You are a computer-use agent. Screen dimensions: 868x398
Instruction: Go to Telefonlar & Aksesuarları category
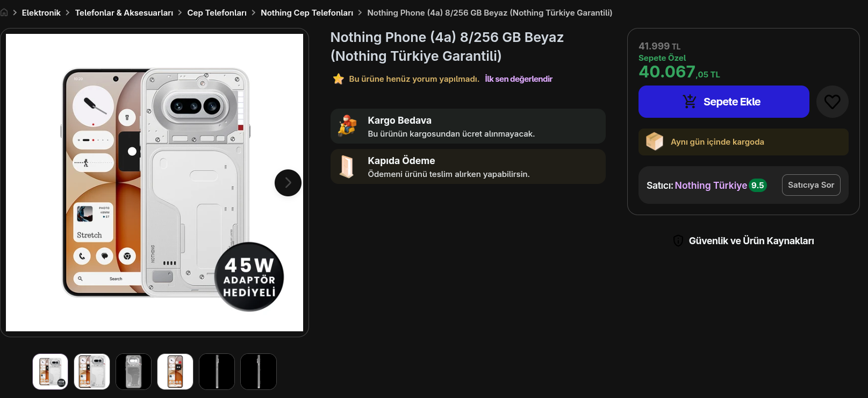tap(124, 12)
